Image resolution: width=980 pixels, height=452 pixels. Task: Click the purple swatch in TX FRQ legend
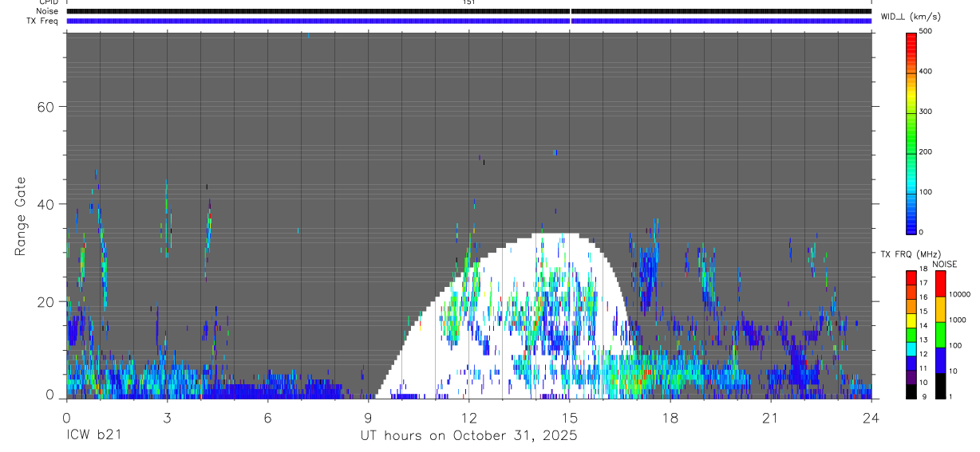911,376
